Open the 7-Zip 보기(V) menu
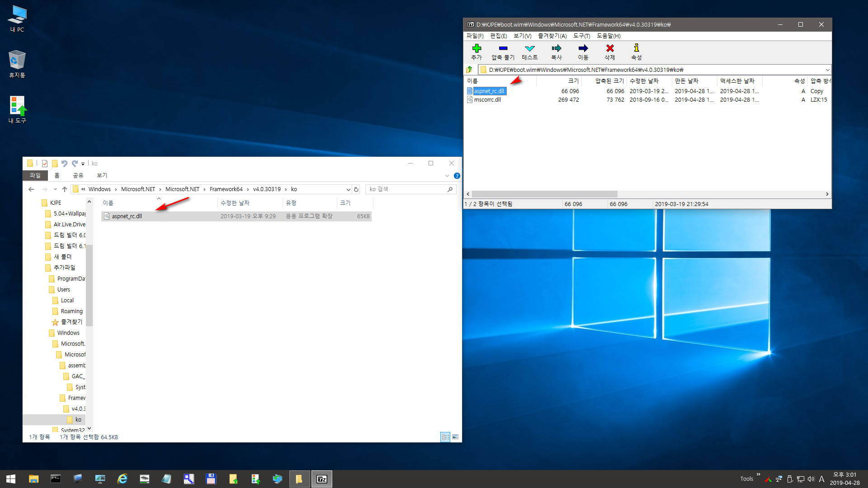 coord(522,36)
